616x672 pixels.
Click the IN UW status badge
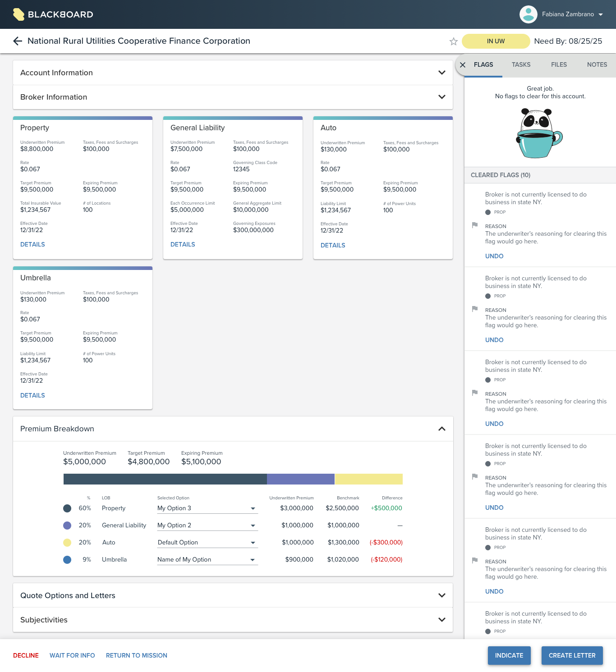click(496, 41)
